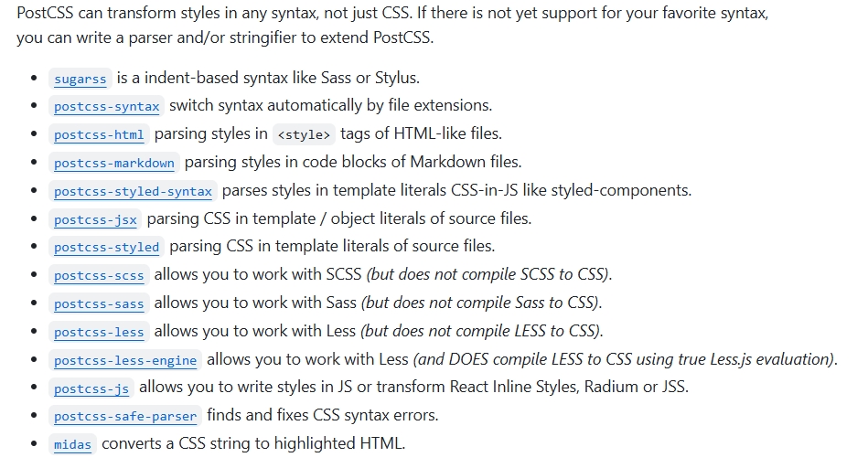Open the sugarss link

pos(80,79)
